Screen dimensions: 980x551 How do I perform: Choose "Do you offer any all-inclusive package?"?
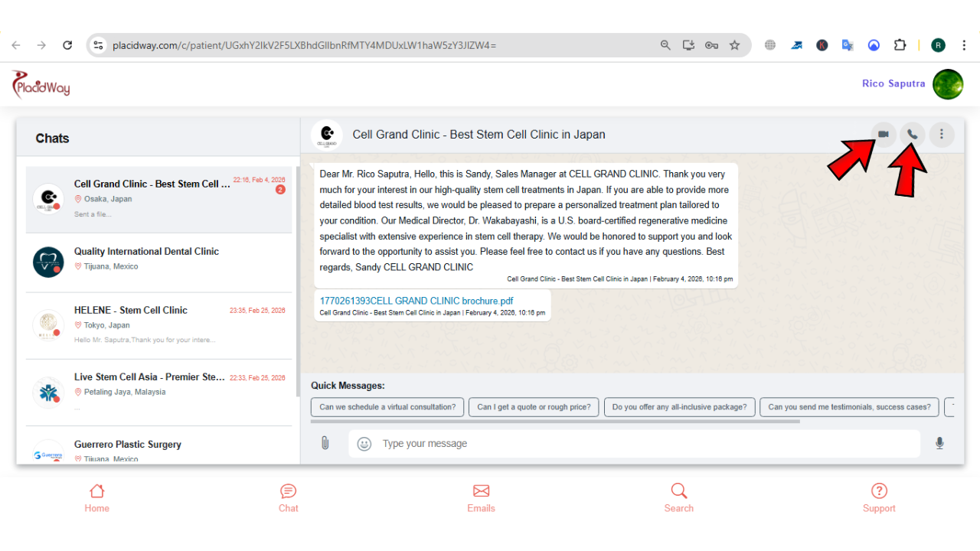[x=679, y=407]
